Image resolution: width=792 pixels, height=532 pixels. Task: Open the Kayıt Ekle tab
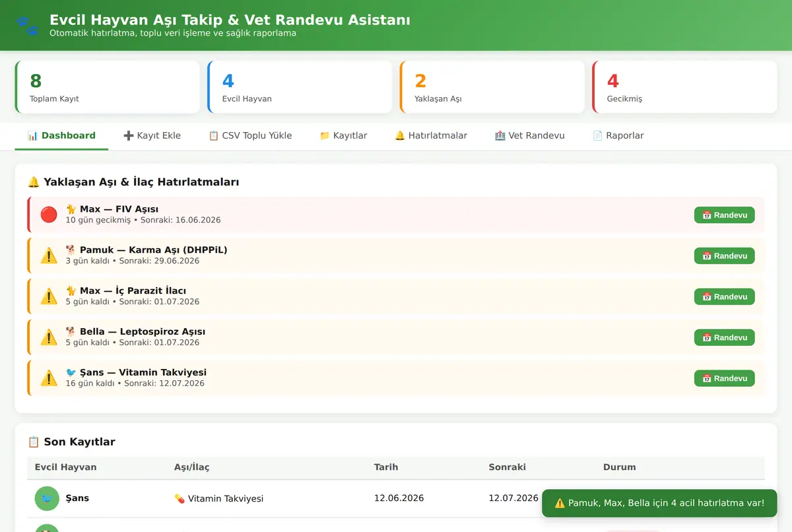click(152, 136)
